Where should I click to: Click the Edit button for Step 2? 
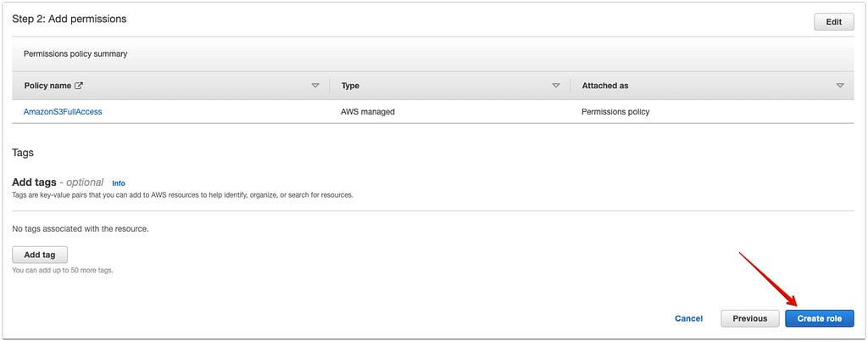pos(832,23)
